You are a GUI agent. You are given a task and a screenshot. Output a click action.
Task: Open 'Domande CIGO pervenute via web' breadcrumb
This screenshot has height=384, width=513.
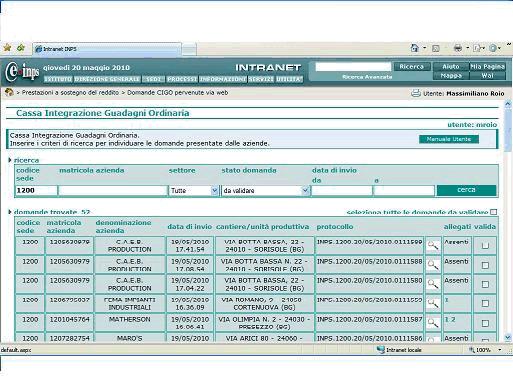point(178,93)
